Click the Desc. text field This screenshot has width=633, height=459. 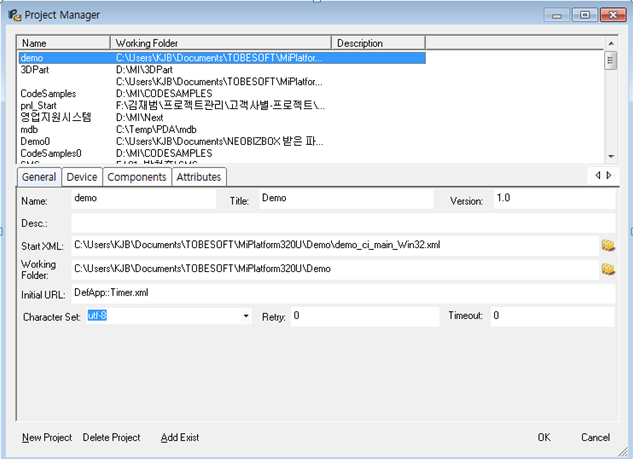tap(340, 222)
